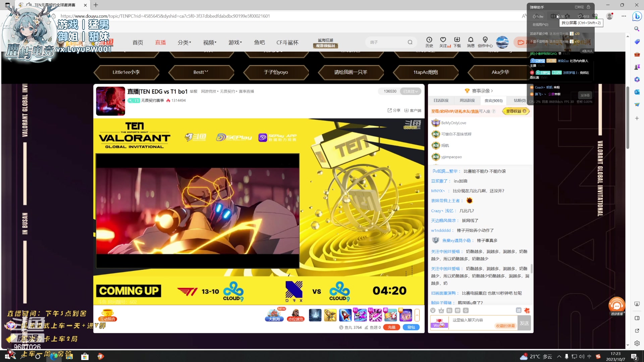Viewport: 644px width, 362px height.
Task: Open the 至尊权益 arrow button
Action: [516, 111]
